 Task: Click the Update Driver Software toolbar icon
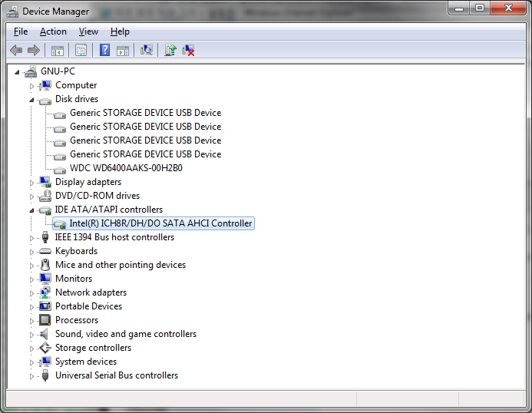[170, 50]
